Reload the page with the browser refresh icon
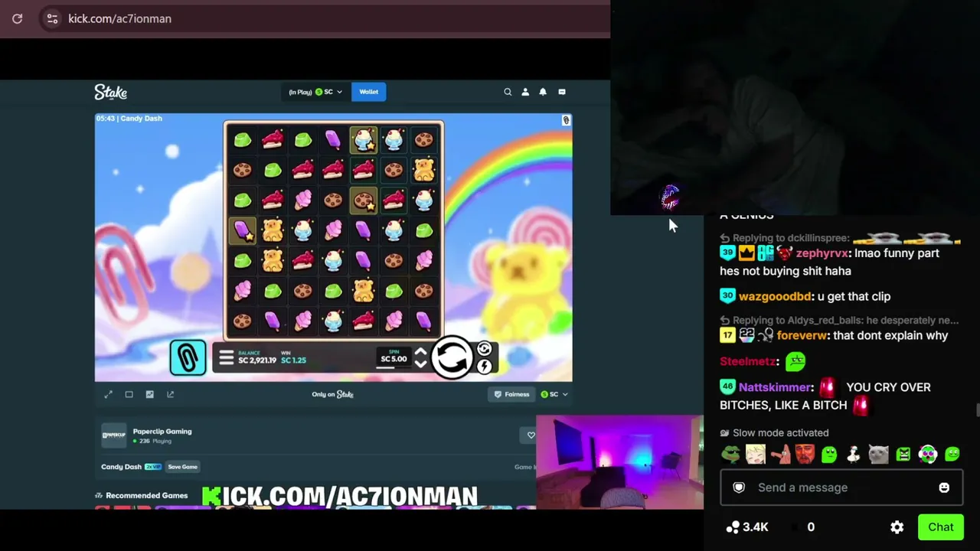 click(17, 18)
